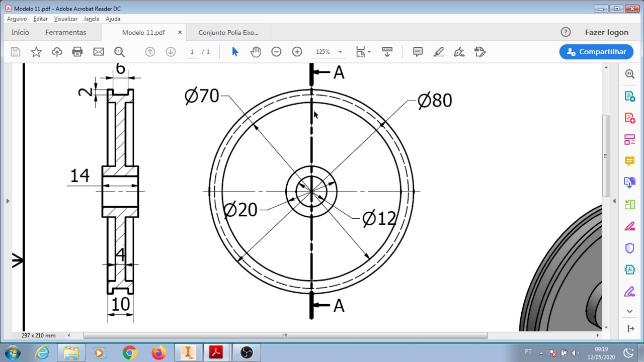Select the highlight text tool

439,52
